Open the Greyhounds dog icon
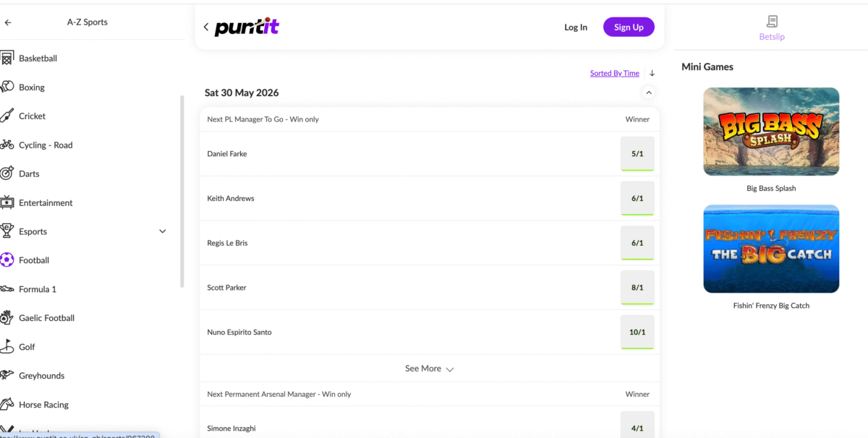 pos(7,376)
